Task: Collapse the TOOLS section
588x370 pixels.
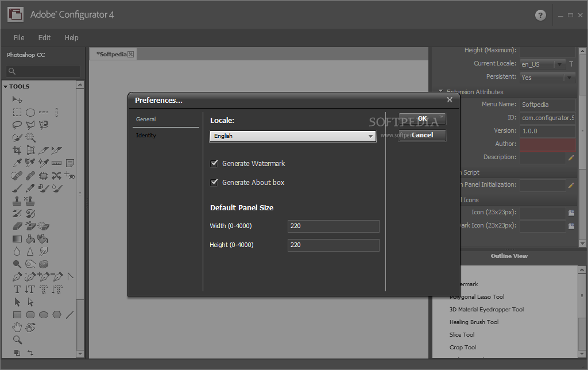Action: tap(6, 87)
